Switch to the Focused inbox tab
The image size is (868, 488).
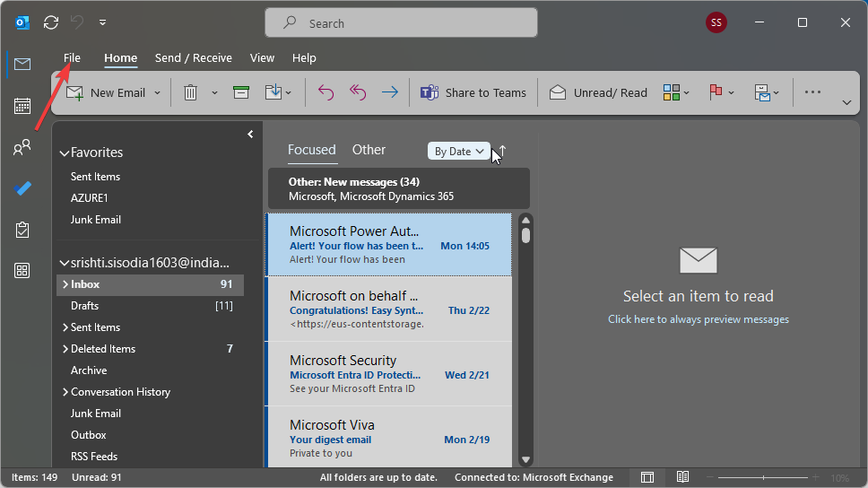tap(312, 150)
